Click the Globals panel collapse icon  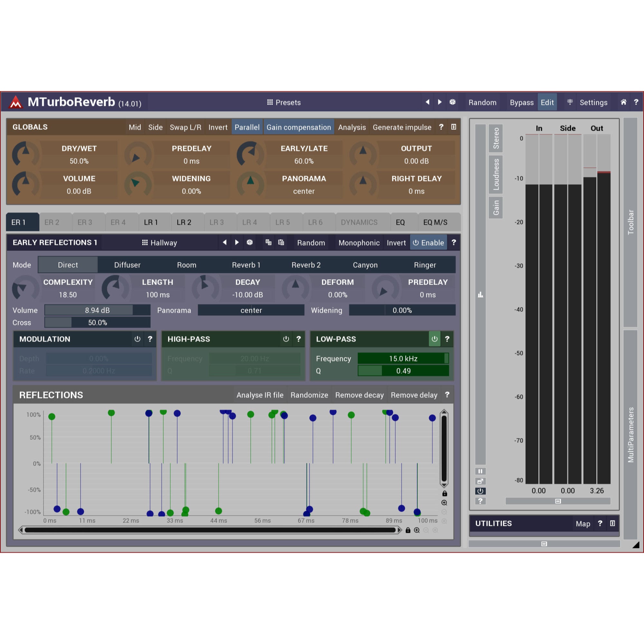click(x=453, y=127)
